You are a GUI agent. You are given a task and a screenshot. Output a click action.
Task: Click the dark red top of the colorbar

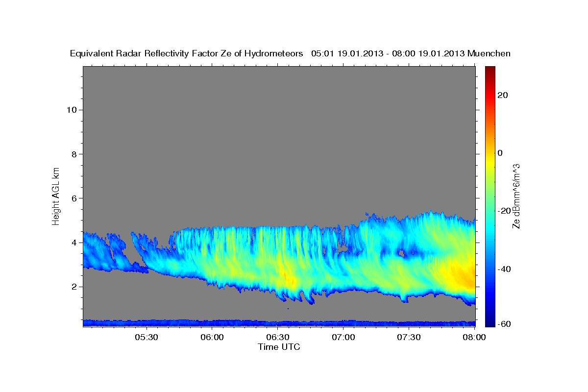click(x=490, y=70)
